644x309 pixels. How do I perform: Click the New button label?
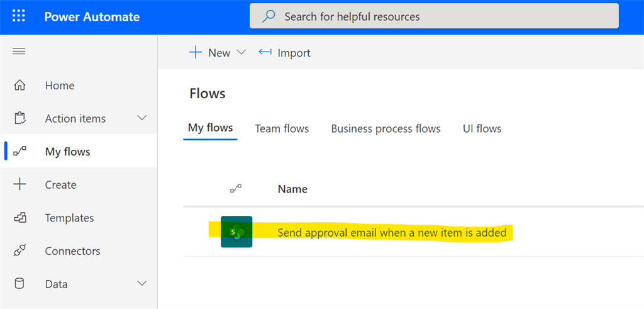[x=219, y=53]
